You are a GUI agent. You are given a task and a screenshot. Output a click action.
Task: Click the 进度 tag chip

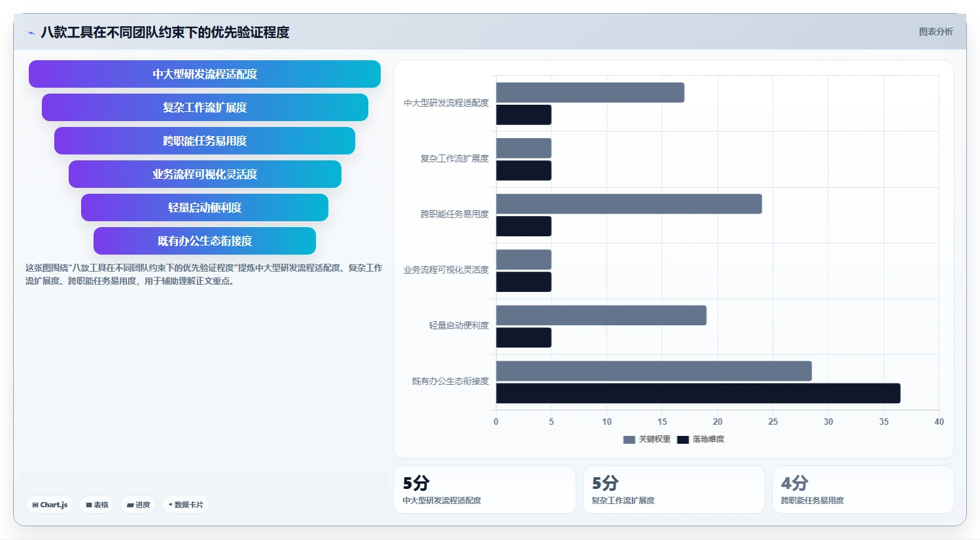(x=138, y=505)
